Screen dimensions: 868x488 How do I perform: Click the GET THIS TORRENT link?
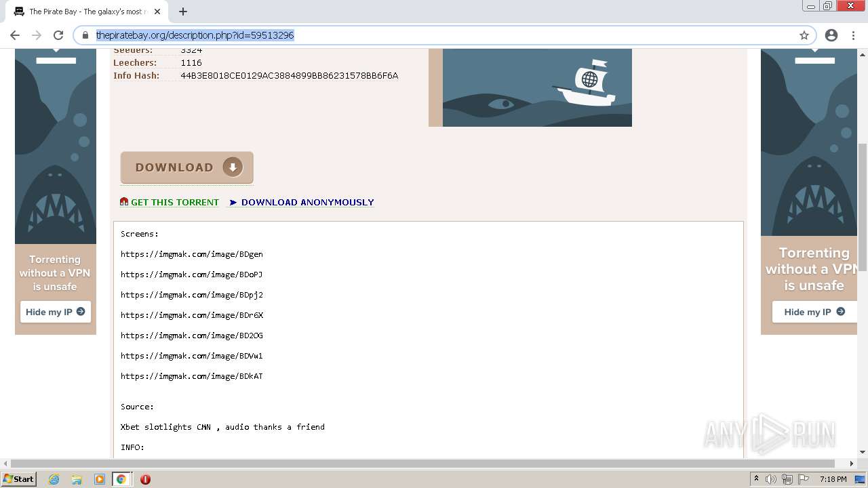pyautogui.click(x=175, y=202)
